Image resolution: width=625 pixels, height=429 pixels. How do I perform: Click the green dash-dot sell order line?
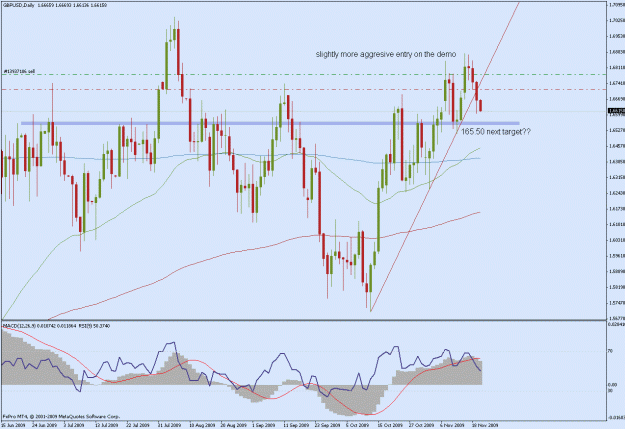pos(303,75)
